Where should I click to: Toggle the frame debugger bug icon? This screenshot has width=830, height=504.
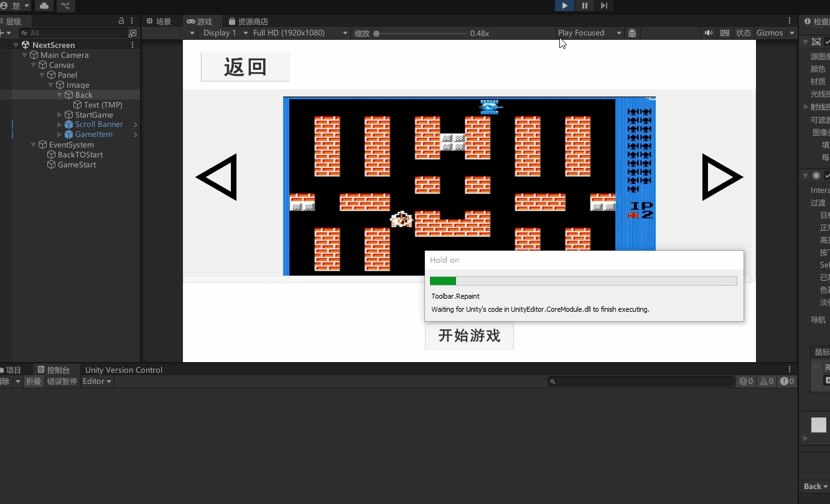coord(632,33)
